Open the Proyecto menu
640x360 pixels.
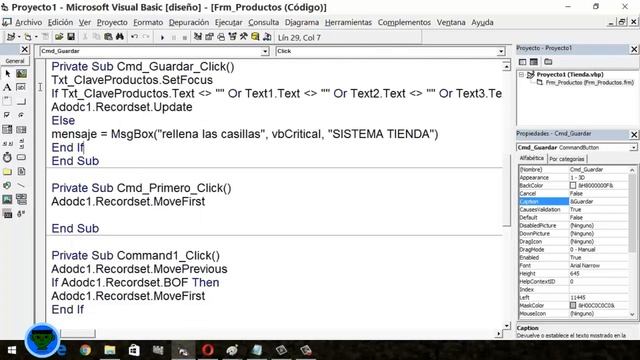[112, 22]
